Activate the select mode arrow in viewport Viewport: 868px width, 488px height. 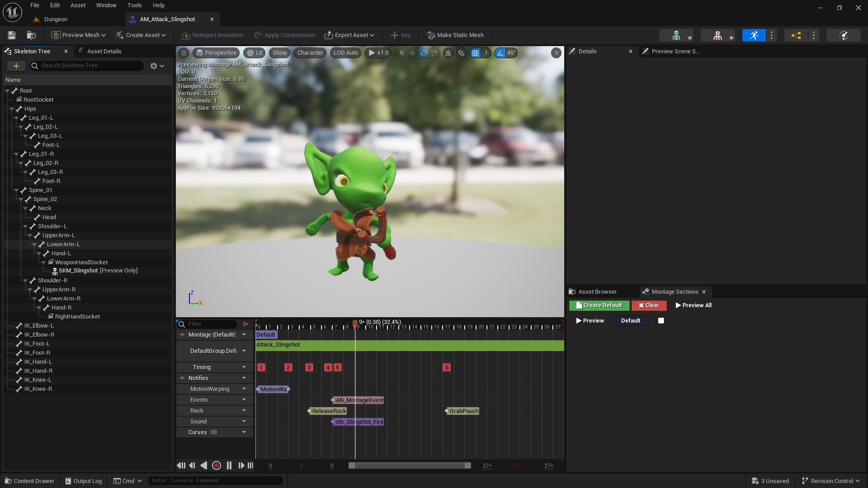click(x=401, y=53)
